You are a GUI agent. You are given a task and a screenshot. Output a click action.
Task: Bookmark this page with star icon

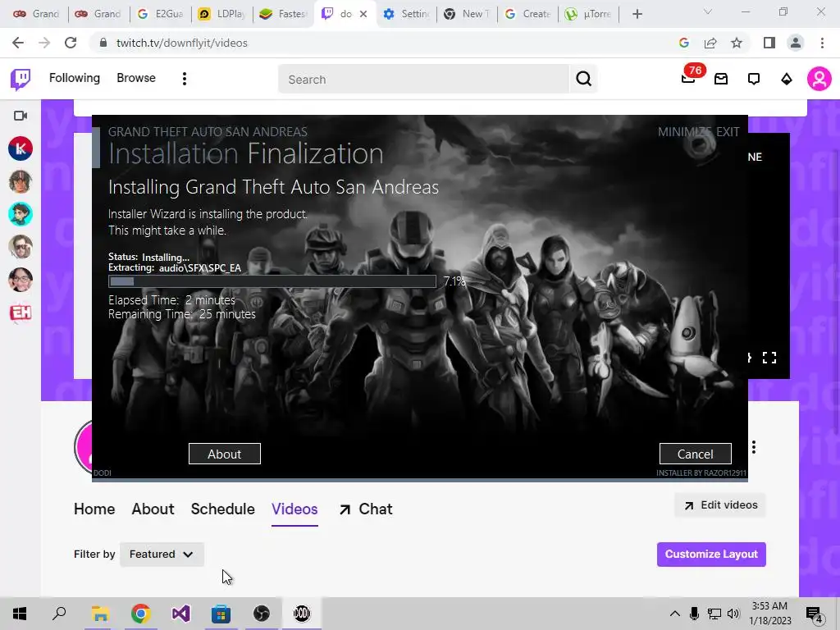pos(737,43)
